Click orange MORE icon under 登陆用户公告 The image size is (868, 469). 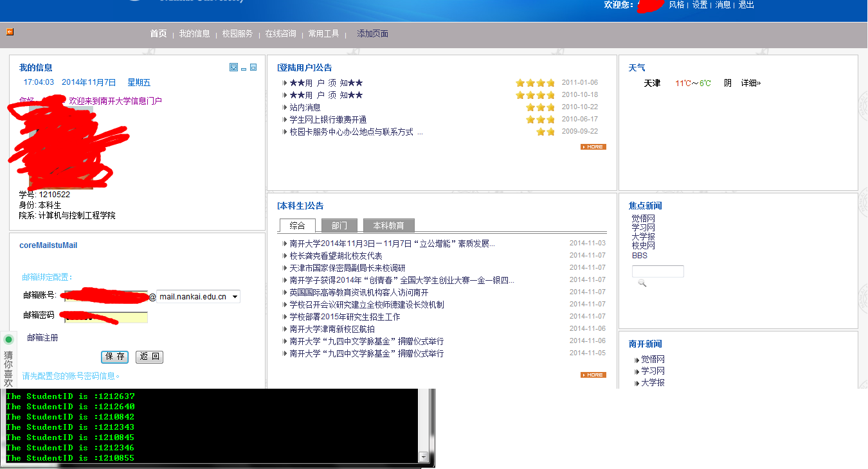coord(593,146)
